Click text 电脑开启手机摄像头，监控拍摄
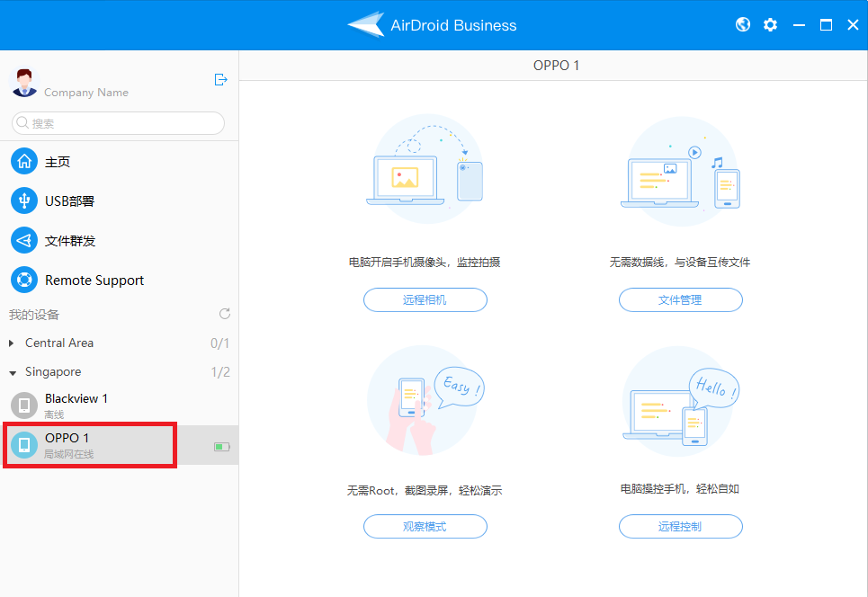This screenshot has height=597, width=868. pyautogui.click(x=425, y=263)
